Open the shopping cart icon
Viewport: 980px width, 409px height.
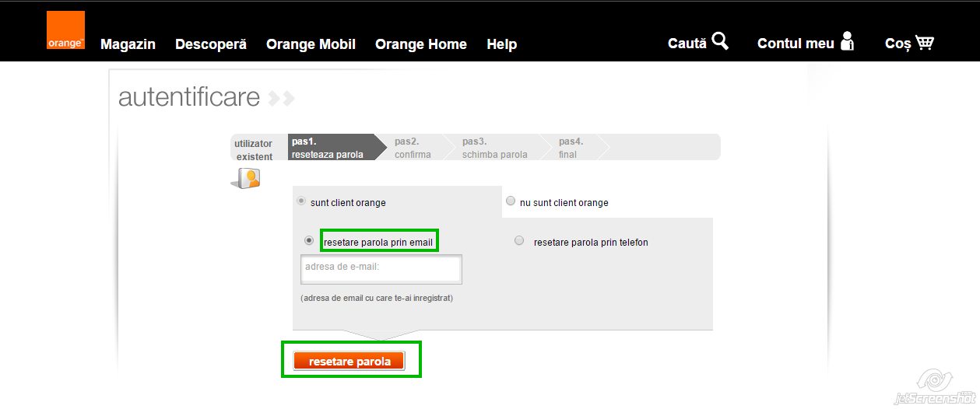925,42
